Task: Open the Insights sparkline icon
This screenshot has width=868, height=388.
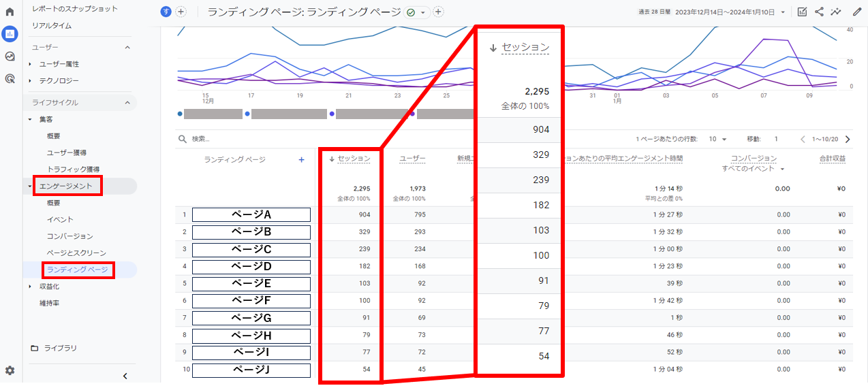Action: tap(836, 12)
